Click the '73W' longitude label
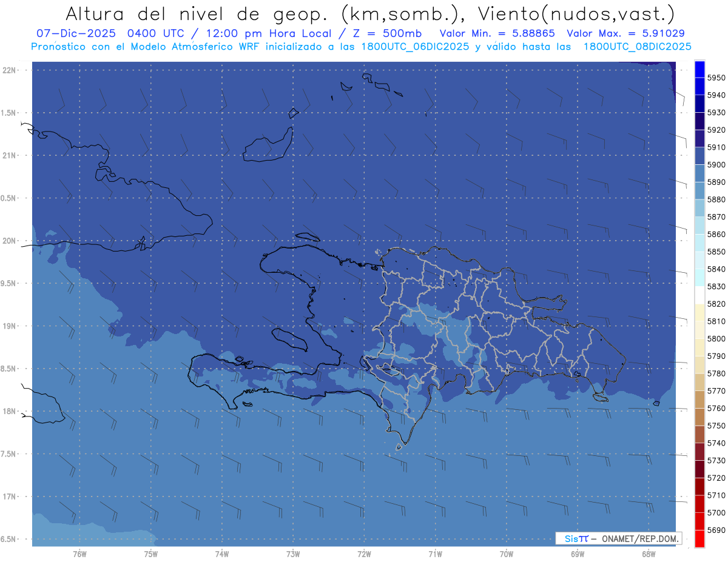This screenshot has width=728, height=562. (293, 554)
